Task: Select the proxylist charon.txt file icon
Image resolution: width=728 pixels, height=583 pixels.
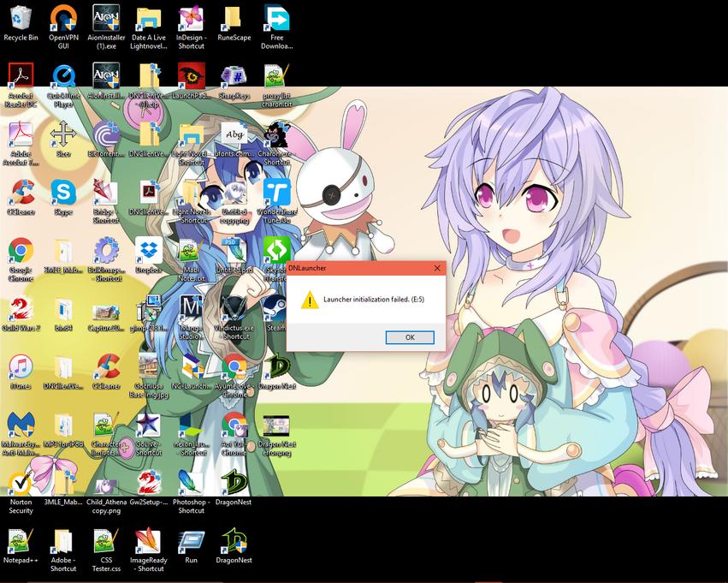Action: point(276,75)
